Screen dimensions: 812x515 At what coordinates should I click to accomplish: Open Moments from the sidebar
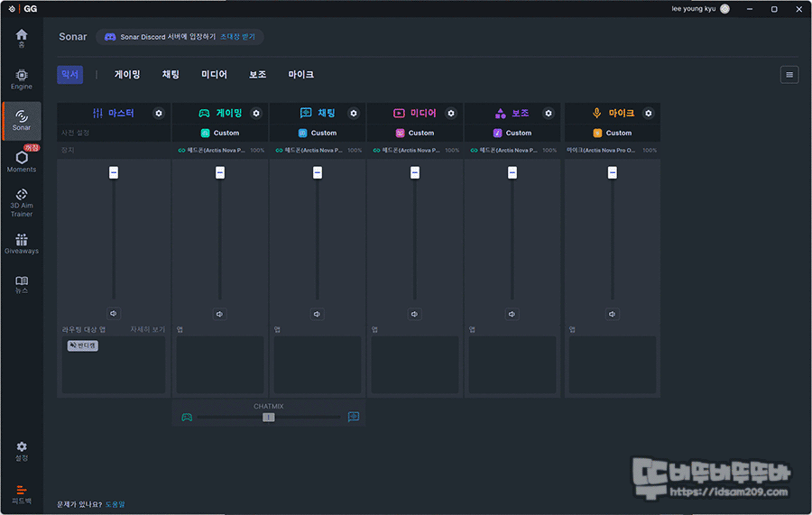(22, 161)
